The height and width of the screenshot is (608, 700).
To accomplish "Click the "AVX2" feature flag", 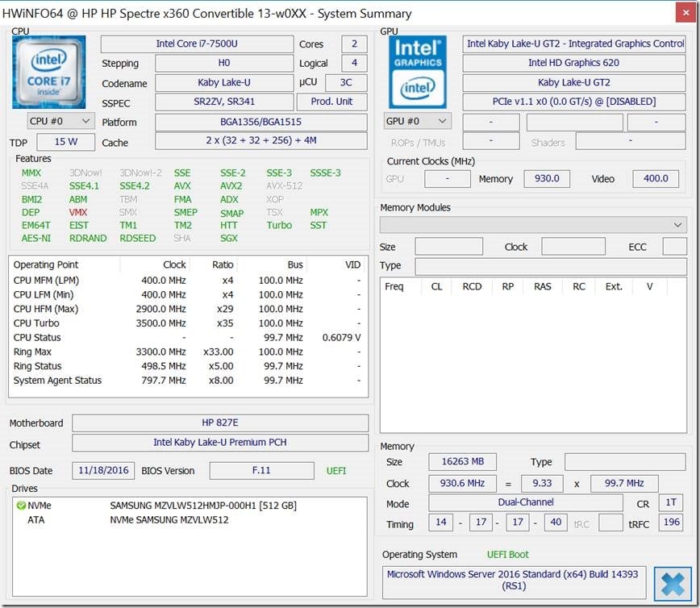I will pyautogui.click(x=231, y=186).
